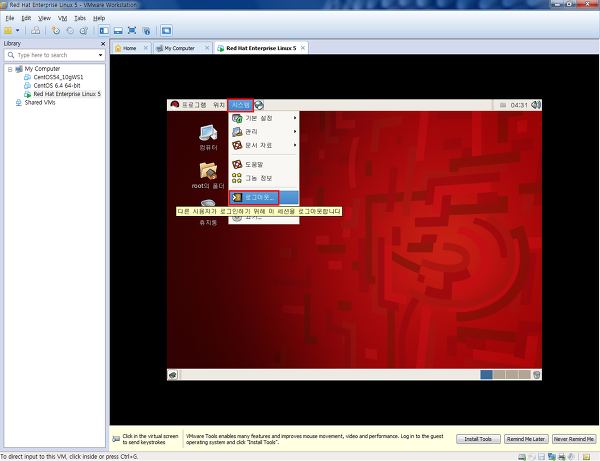Click the Unity mode toolbar icon
This screenshot has height=461, width=600.
click(146, 31)
